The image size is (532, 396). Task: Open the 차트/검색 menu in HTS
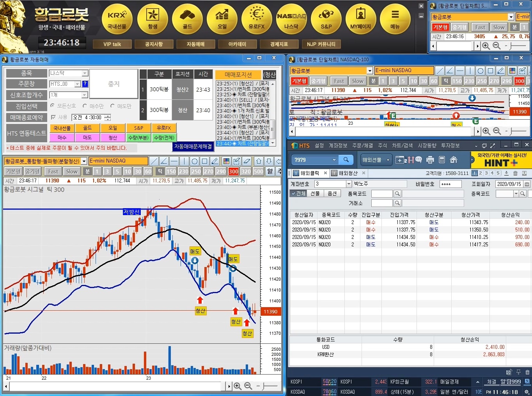402,145
